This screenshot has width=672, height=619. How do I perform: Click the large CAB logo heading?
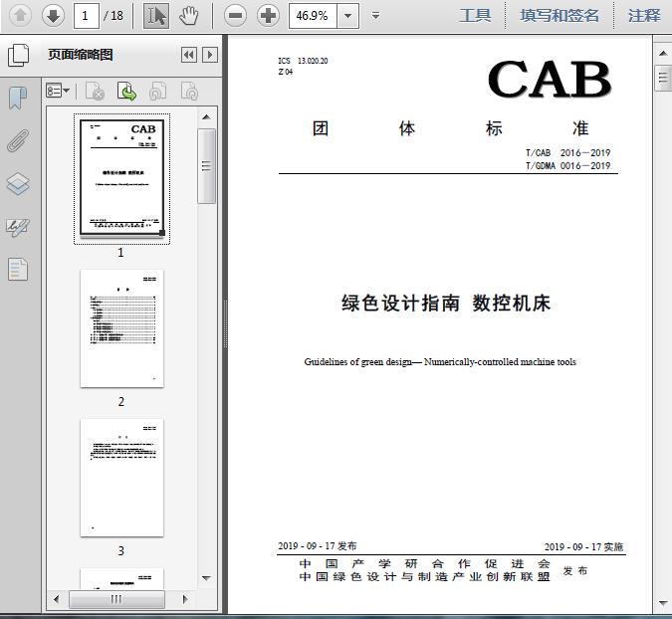549,79
